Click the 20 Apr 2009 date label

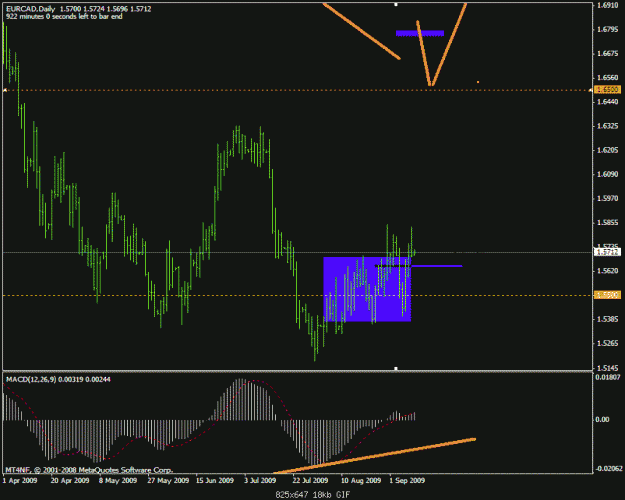click(70, 480)
